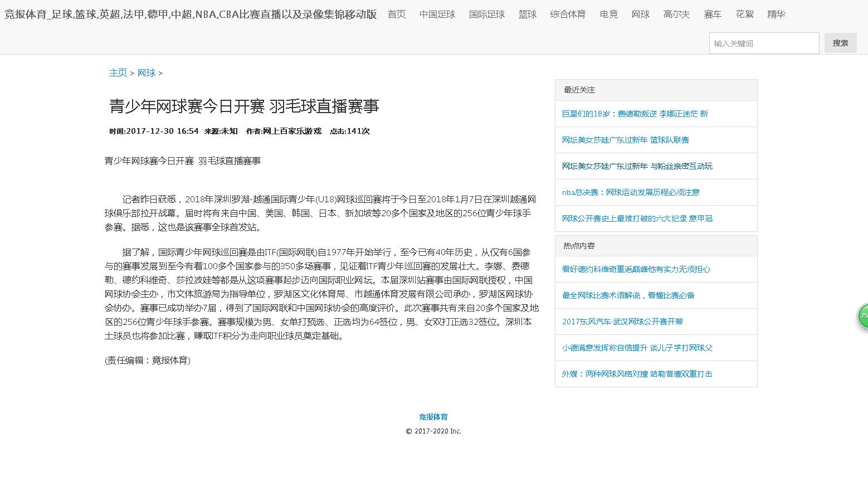Open the 中国足球 navigation item

[437, 14]
